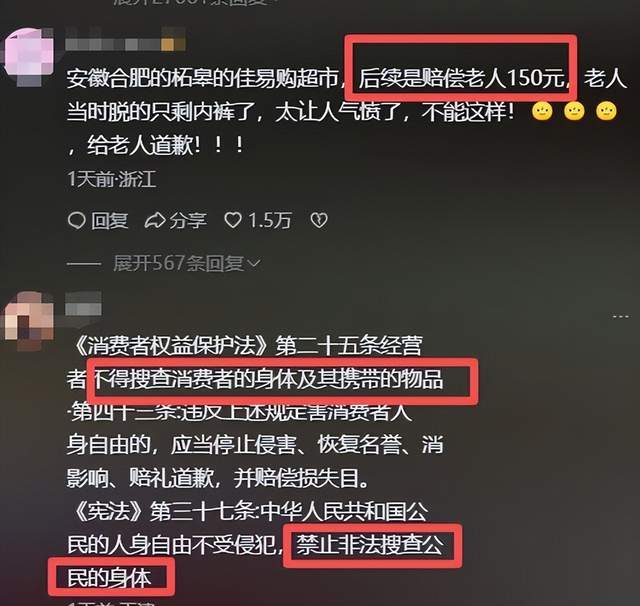Click the 回复 reply label
The width and height of the screenshot is (640, 606).
pyautogui.click(x=109, y=221)
